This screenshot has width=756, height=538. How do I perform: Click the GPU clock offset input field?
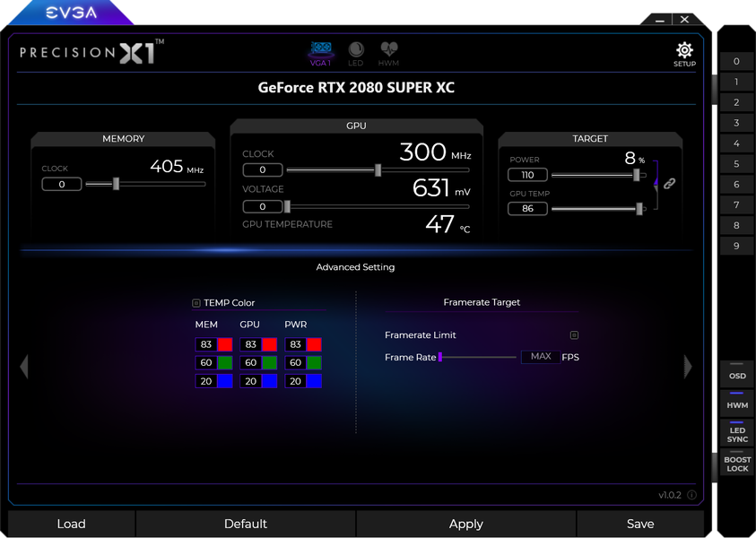pyautogui.click(x=263, y=169)
